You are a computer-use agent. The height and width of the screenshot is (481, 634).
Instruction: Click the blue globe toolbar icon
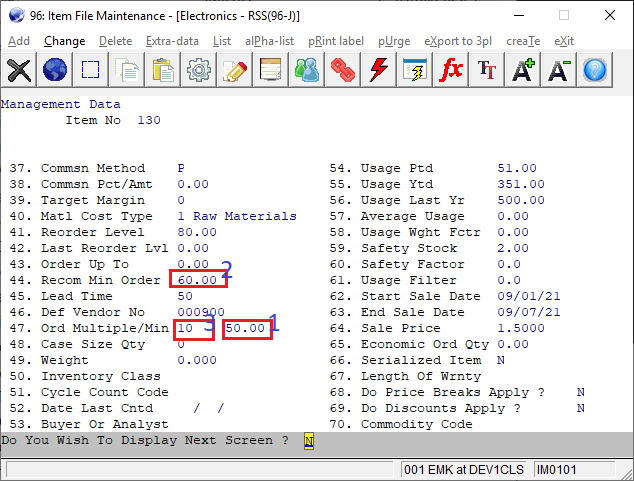pos(55,70)
